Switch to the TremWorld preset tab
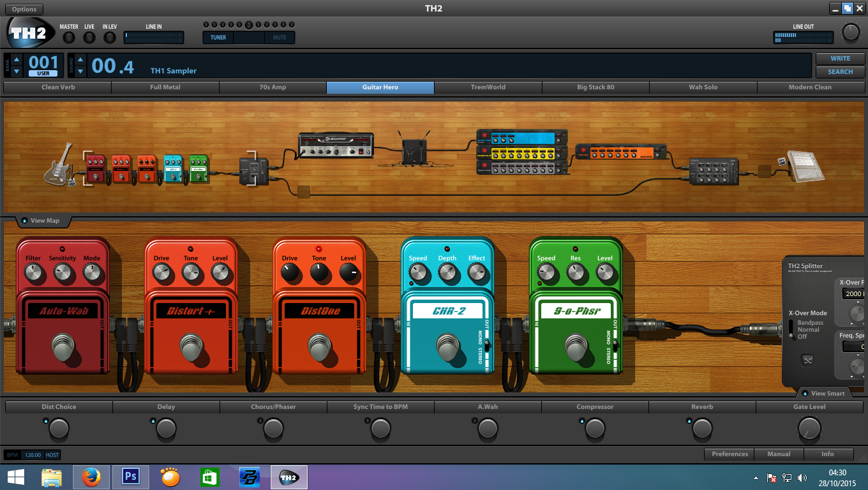Screen dimensions: 868x490 488,87
